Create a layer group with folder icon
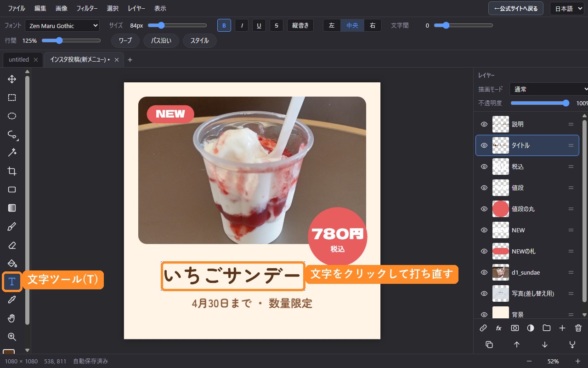The height and width of the screenshot is (368, 588). tap(547, 328)
